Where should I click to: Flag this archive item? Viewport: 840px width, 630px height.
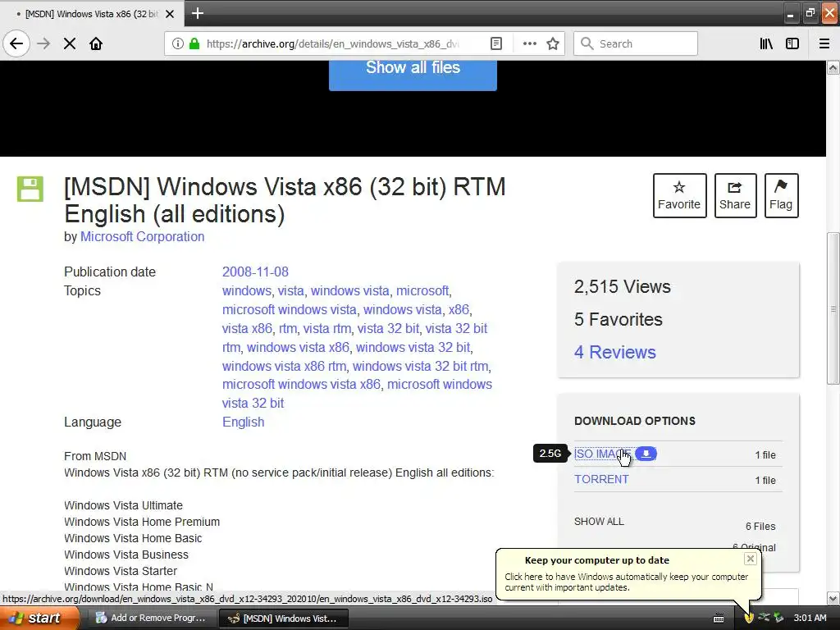[781, 195]
